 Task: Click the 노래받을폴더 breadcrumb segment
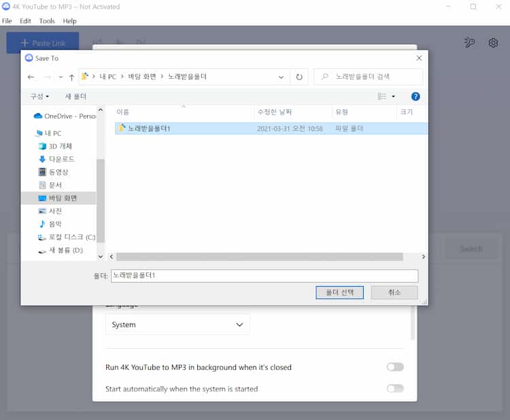[188, 77]
